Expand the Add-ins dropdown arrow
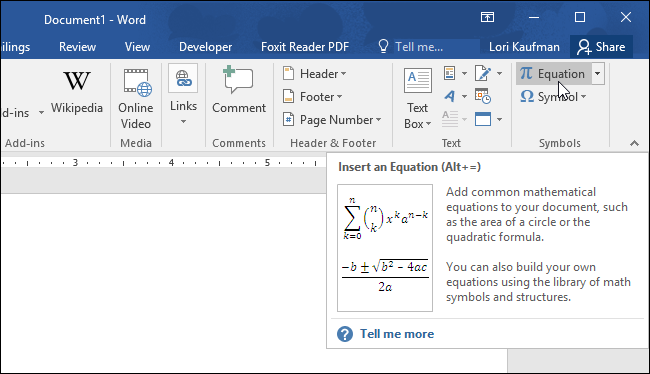 tap(41, 112)
